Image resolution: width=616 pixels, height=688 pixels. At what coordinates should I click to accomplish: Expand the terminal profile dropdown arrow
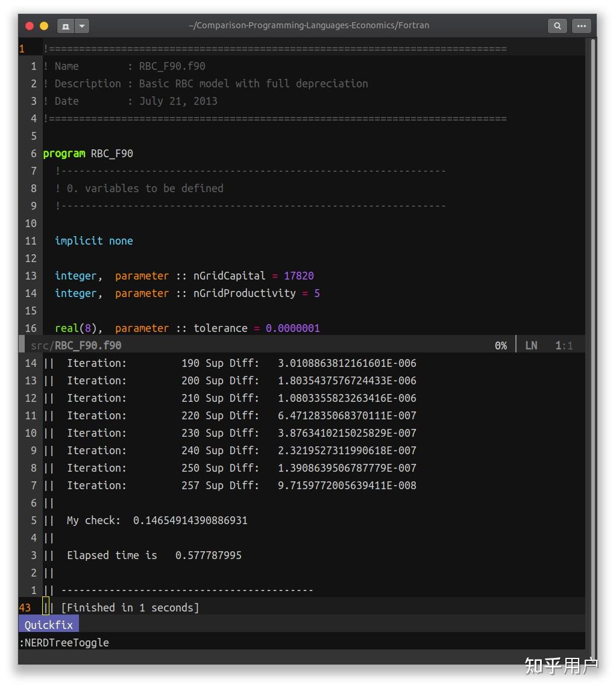click(x=81, y=25)
